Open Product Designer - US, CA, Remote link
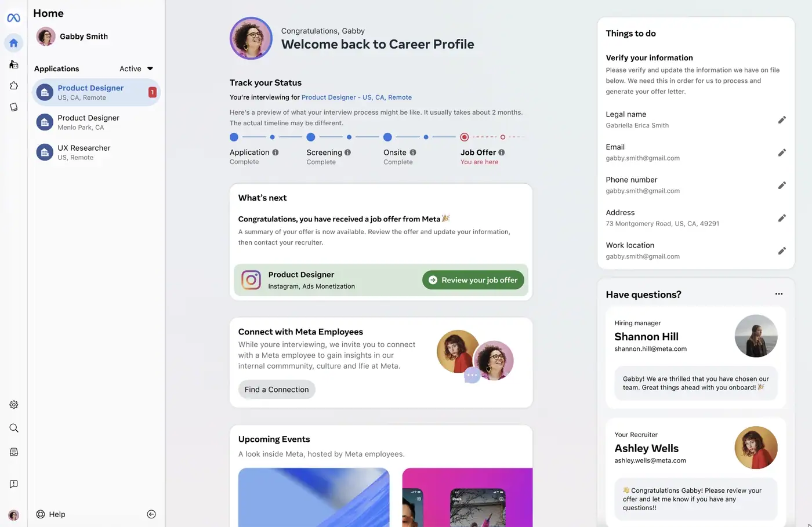 (x=357, y=97)
